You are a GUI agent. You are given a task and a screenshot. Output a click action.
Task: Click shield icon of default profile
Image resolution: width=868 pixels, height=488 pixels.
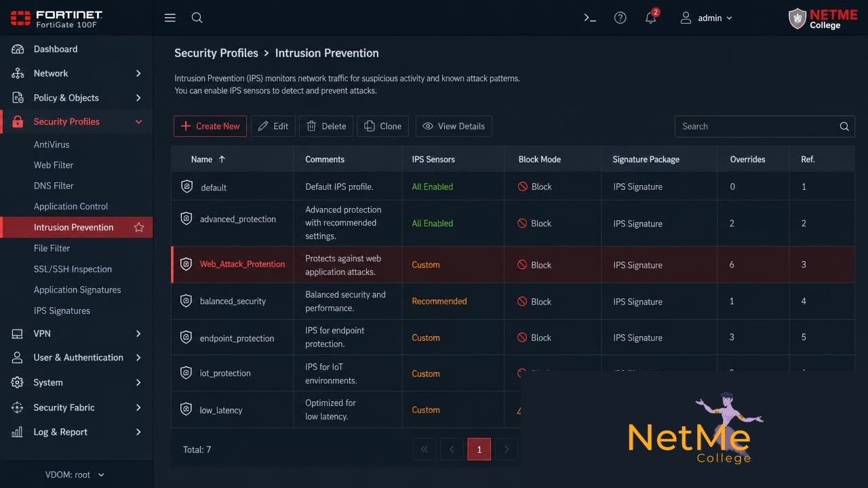(186, 186)
